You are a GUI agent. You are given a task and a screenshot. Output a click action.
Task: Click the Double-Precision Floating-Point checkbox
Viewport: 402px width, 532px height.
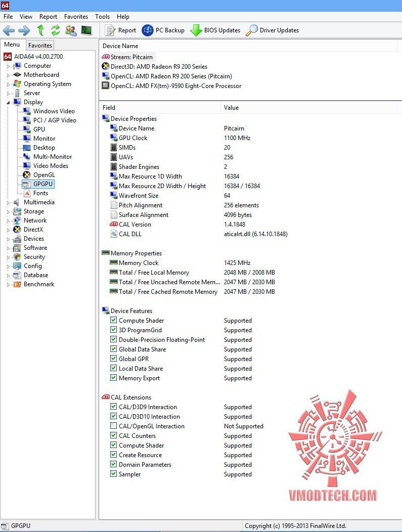tap(114, 339)
